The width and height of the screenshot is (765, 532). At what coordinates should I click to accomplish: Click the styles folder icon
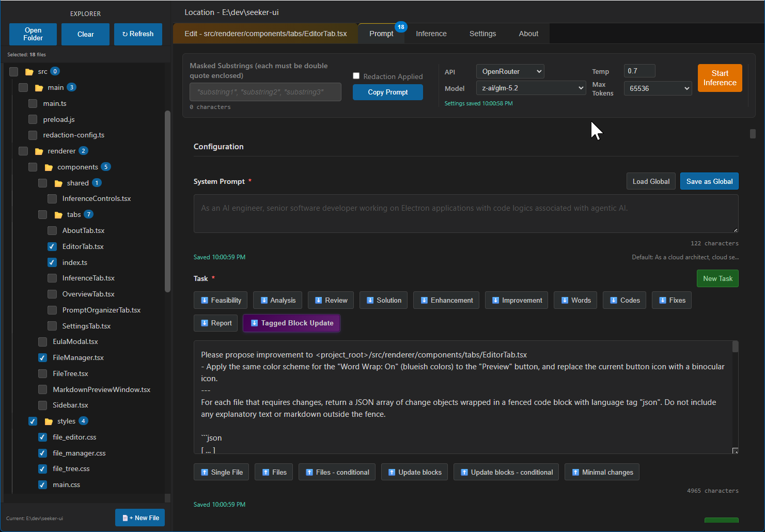coord(49,421)
